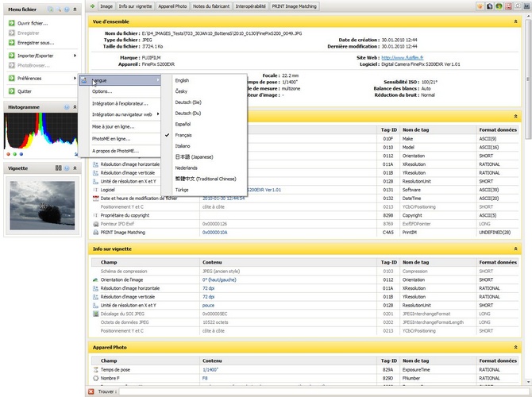
Task: Click Enregistrer sous in the file menu
Action: click(36, 42)
